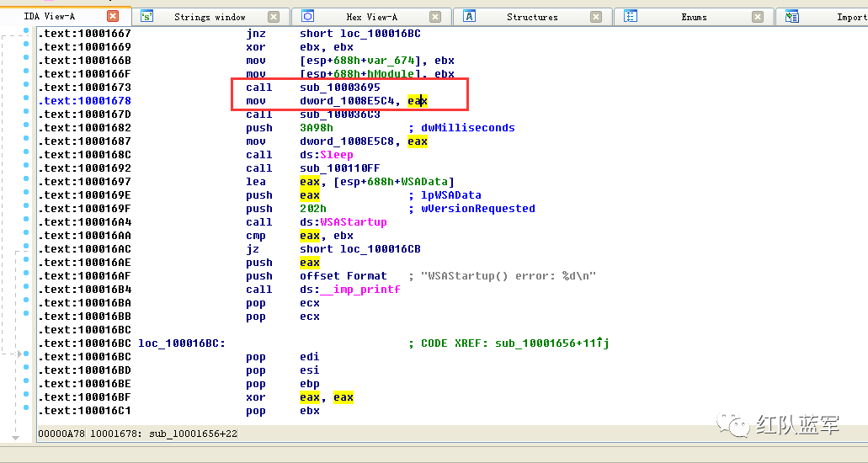Click the Strings window tab icon
The image size is (868, 463).
(x=146, y=17)
